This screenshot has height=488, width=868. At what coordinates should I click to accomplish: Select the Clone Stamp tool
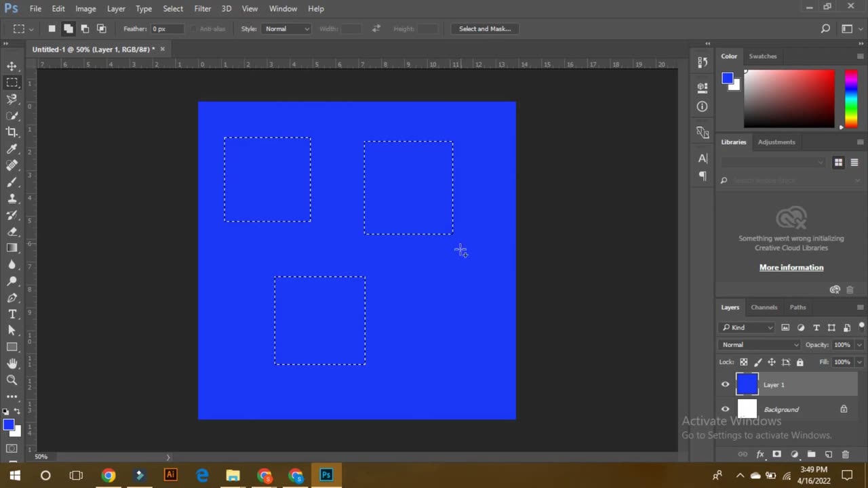[12, 199]
